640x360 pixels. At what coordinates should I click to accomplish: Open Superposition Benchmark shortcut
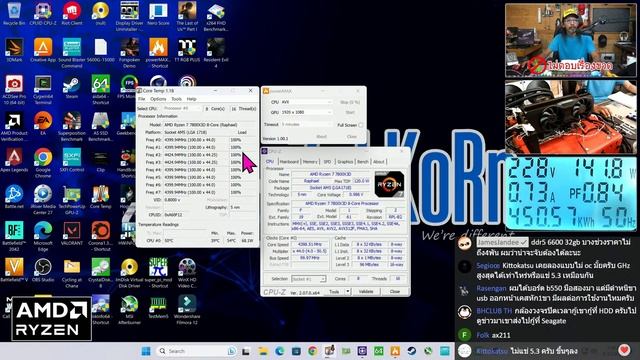click(72, 127)
